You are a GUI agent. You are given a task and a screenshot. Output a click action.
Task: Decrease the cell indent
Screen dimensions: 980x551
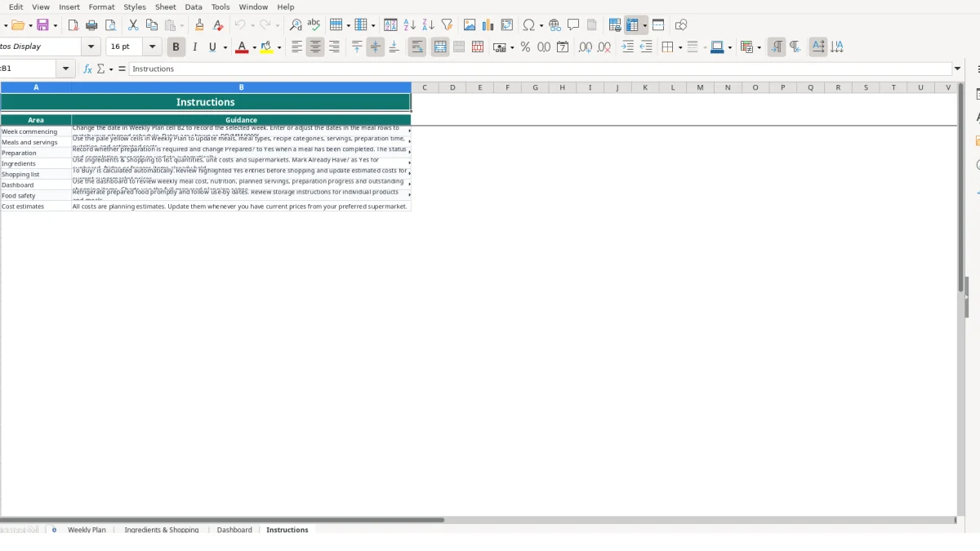click(646, 47)
